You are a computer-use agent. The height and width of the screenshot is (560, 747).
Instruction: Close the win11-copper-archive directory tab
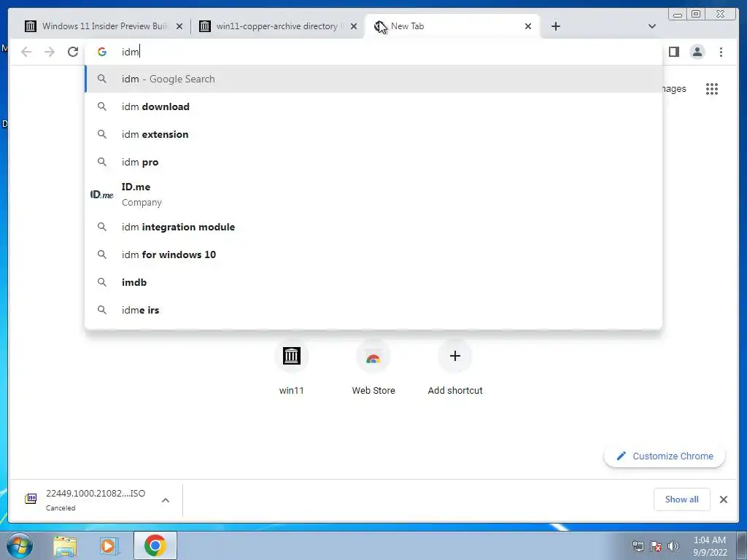point(354,26)
